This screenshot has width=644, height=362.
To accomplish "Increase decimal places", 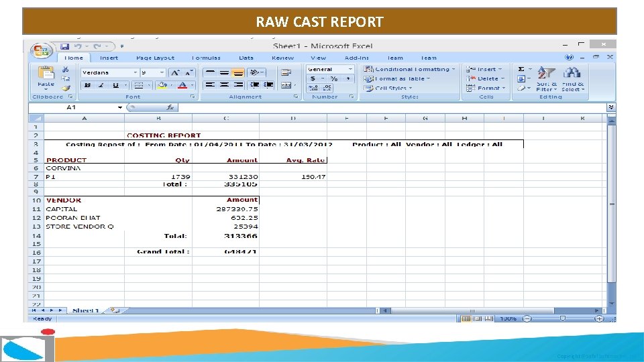I will coord(313,88).
